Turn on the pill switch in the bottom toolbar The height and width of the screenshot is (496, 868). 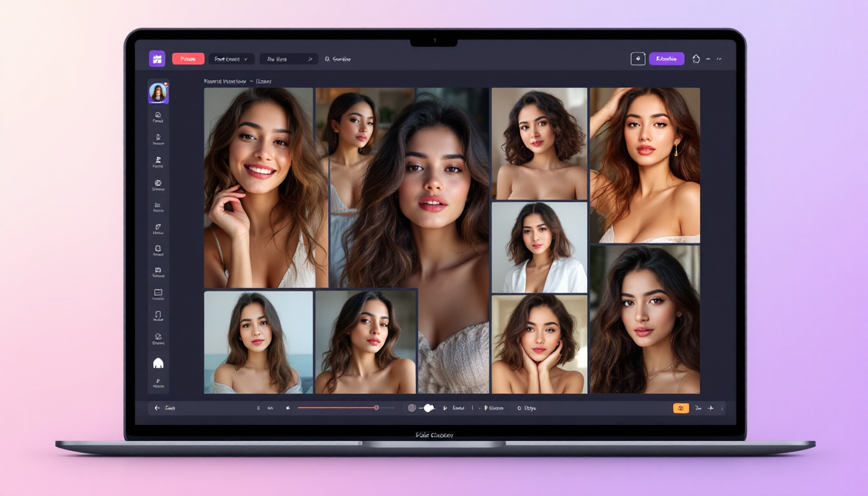point(428,408)
